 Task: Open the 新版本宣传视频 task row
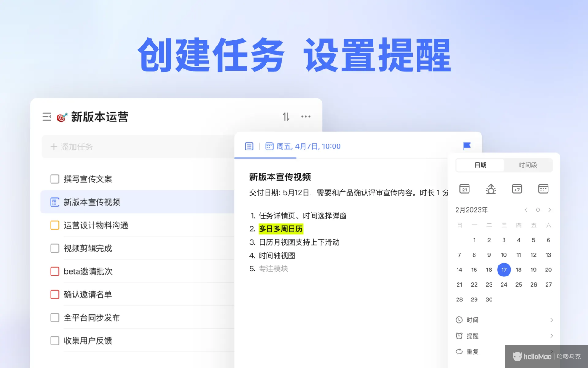[138, 202]
